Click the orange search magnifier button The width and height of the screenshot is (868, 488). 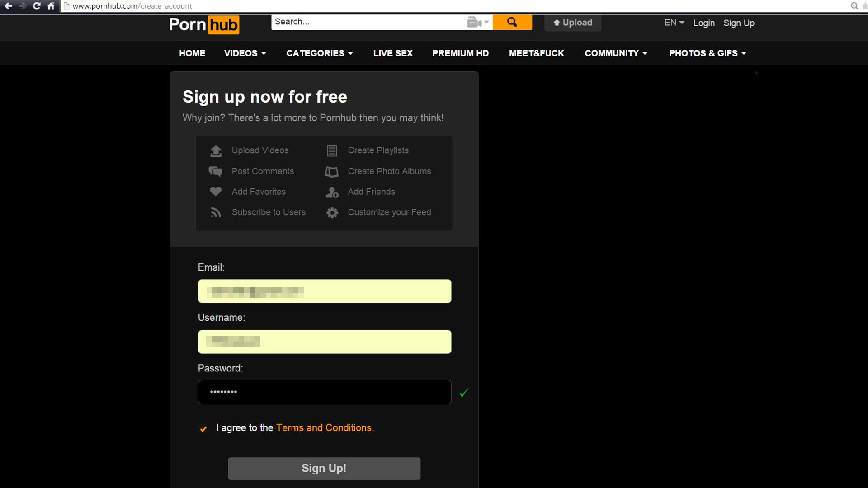512,22
